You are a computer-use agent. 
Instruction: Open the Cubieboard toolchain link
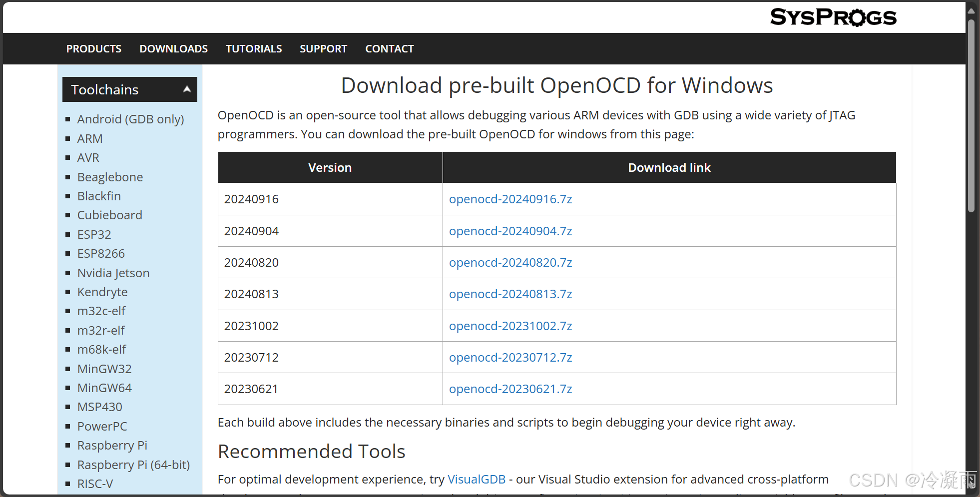[110, 215]
